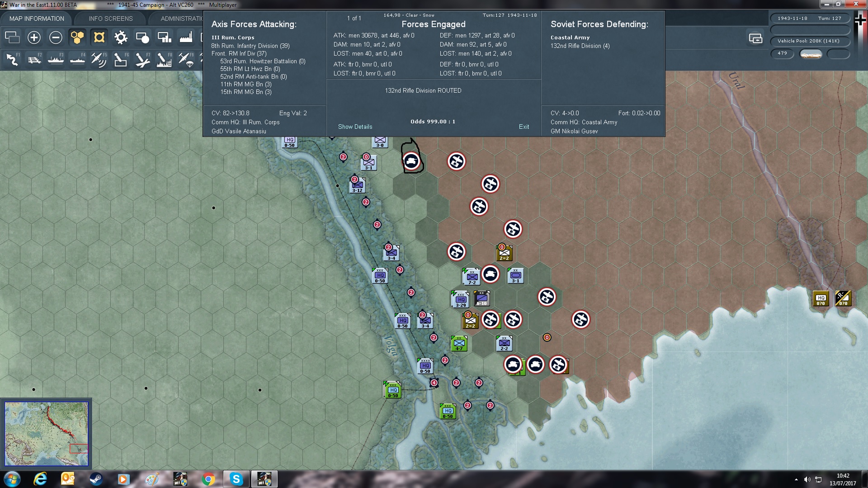Click 'Front. RM Inf Div (37)' entry
The width and height of the screenshot is (868, 488).
(239, 53)
